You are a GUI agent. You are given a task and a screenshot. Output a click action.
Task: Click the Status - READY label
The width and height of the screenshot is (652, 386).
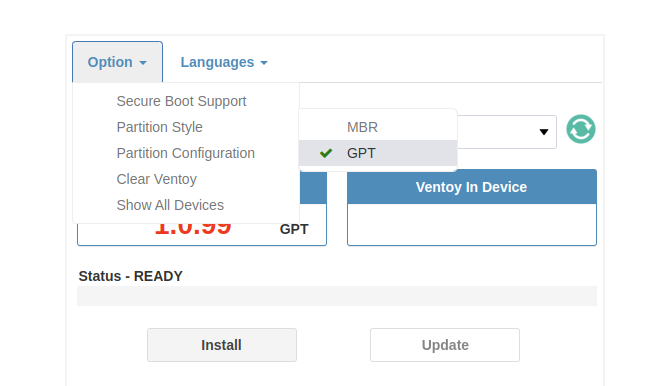point(131,276)
